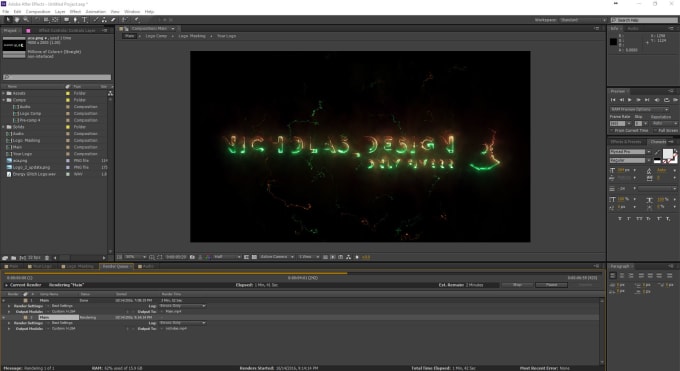This screenshot has width=680, height=371.
Task: Select the Brush tool
Action: pos(96,20)
